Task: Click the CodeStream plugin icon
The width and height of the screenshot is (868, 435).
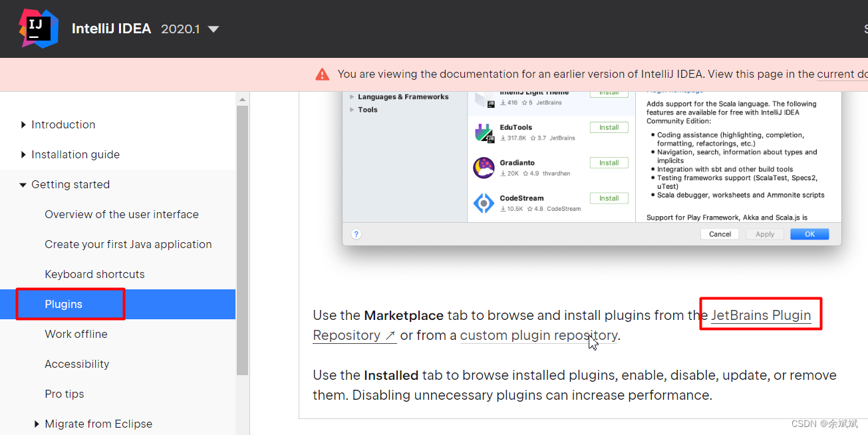Action: pos(484,204)
